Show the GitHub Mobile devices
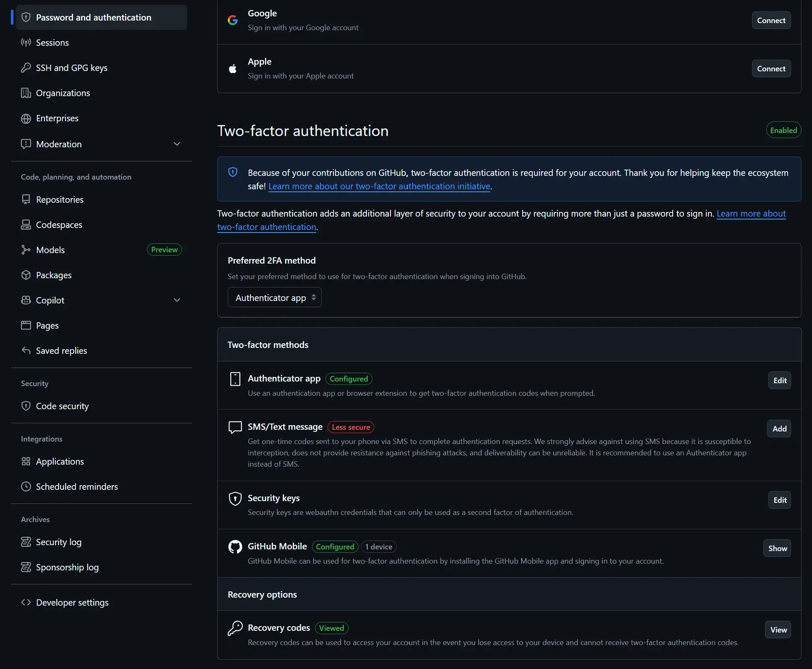 click(777, 549)
